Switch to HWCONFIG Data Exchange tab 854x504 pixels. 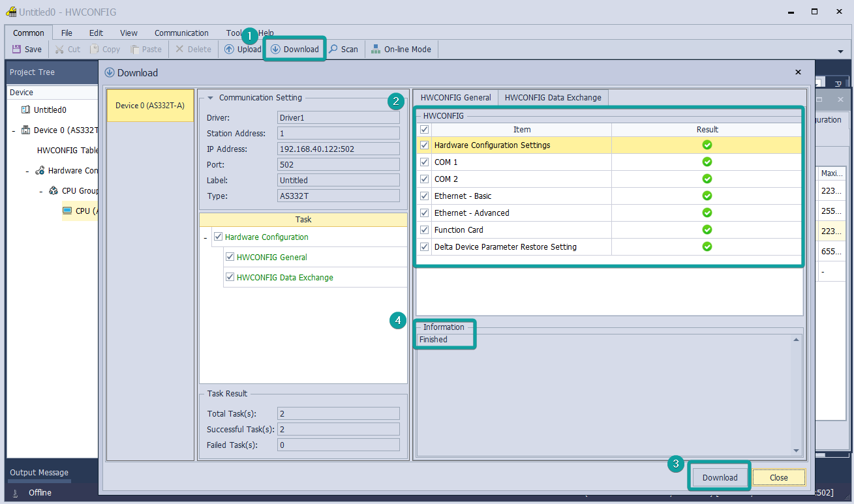[553, 98]
